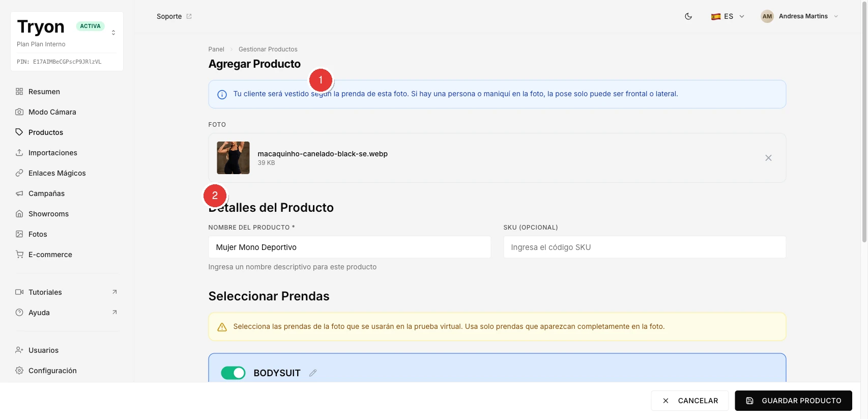Toggle the BODYSUIT garment switch
This screenshot has width=868, height=419.
(233, 373)
